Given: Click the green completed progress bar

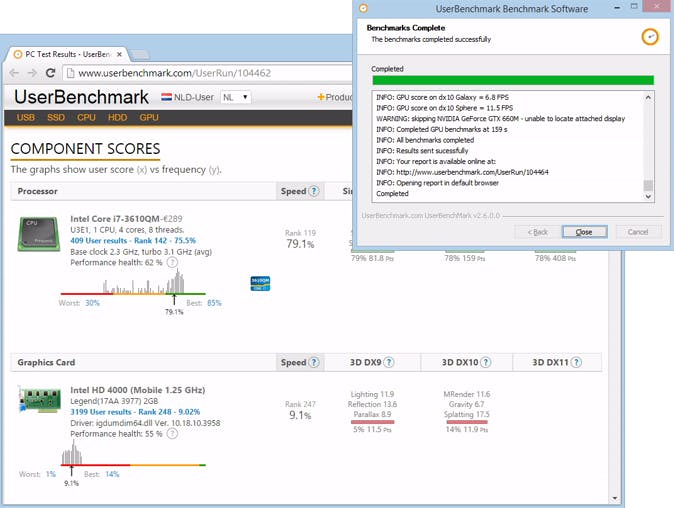Looking at the screenshot, I should 513,80.
